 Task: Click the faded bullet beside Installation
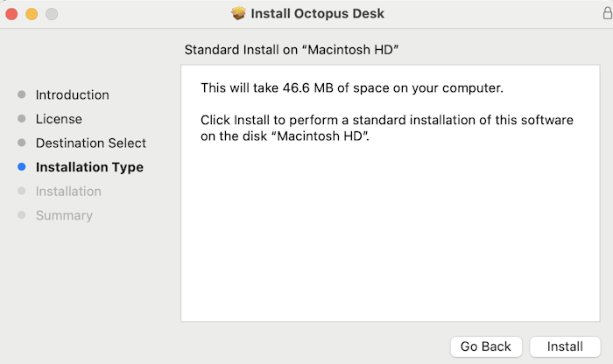coord(22,191)
